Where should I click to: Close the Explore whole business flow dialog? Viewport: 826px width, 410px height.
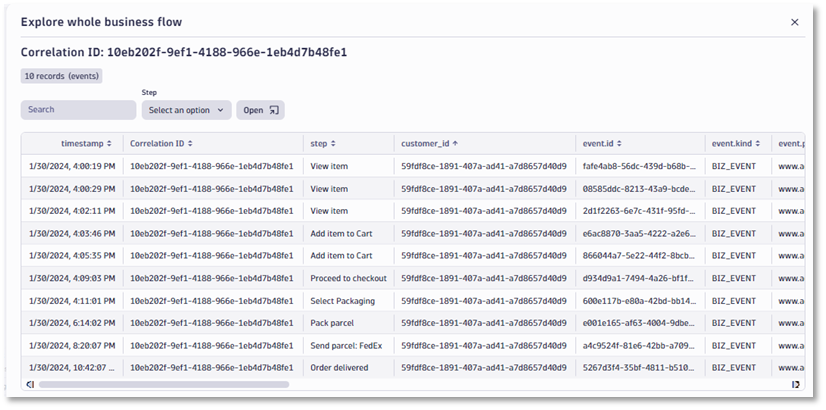pos(794,22)
